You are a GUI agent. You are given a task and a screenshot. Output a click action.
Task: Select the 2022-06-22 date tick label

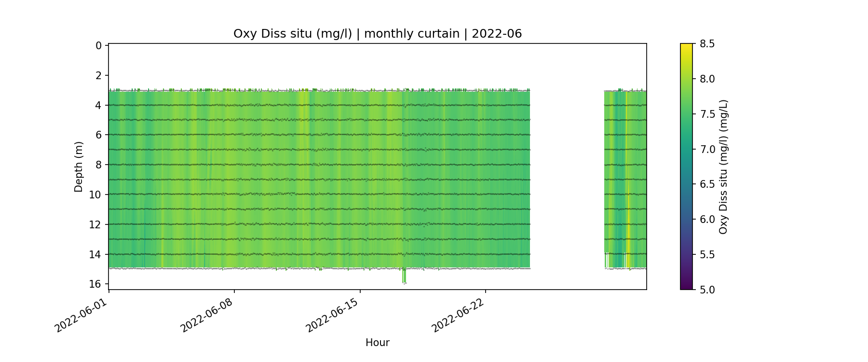pos(458,315)
